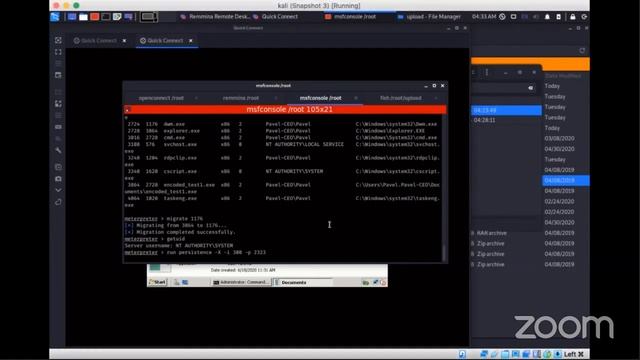Click the clear icon in search field

click(530, 87)
